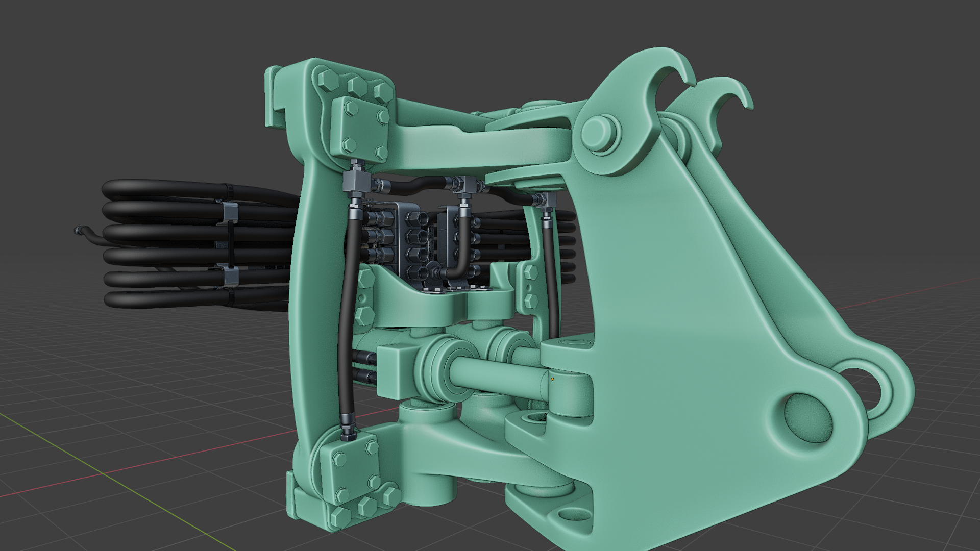Click the small orange origin dot on the model
Image resolution: width=980 pixels, height=551 pixels.
[x=552, y=379]
